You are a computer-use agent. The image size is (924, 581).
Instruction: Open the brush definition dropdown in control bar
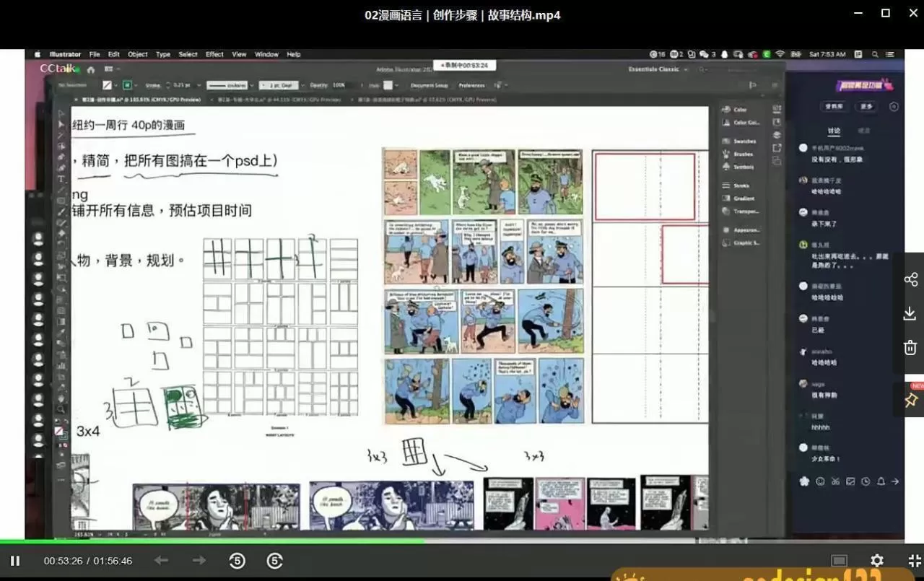point(302,84)
